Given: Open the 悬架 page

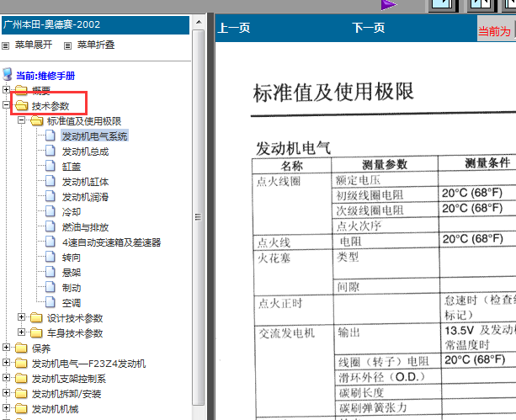Looking at the screenshot, I should click(72, 273).
